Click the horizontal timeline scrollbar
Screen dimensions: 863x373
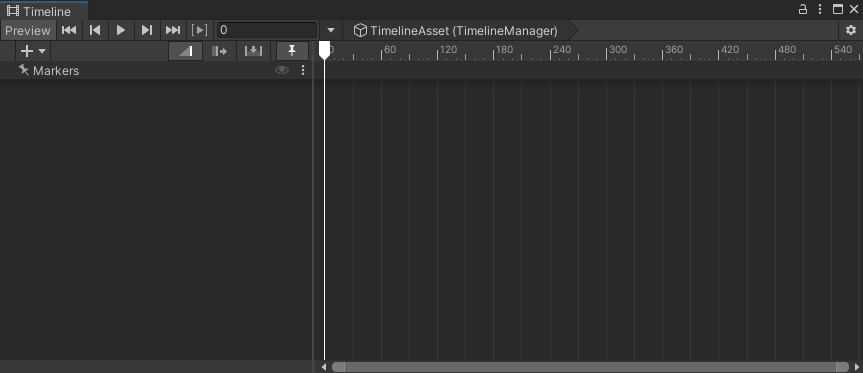(x=591, y=367)
